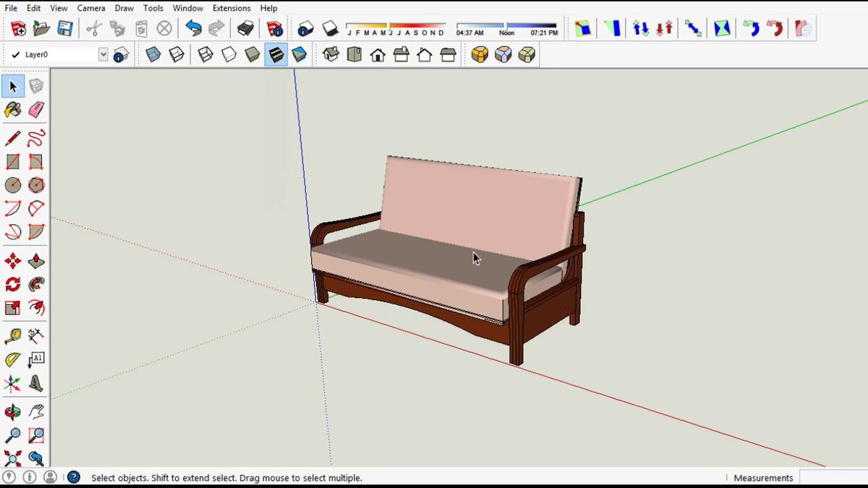Pick the Paint Bucket tool

tap(12, 110)
